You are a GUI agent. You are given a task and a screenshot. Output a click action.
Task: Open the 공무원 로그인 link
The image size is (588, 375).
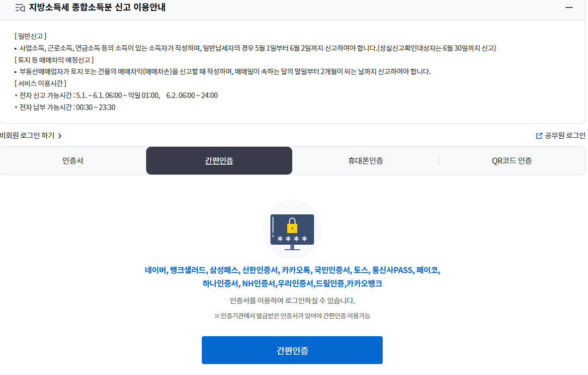coord(564,135)
